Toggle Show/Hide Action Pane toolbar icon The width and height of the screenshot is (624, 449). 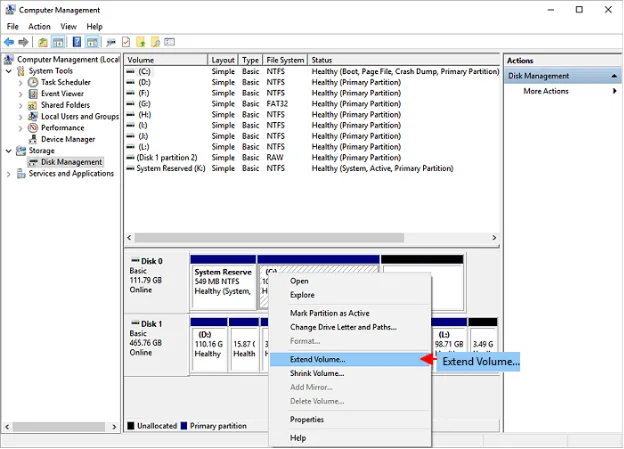tap(92, 42)
